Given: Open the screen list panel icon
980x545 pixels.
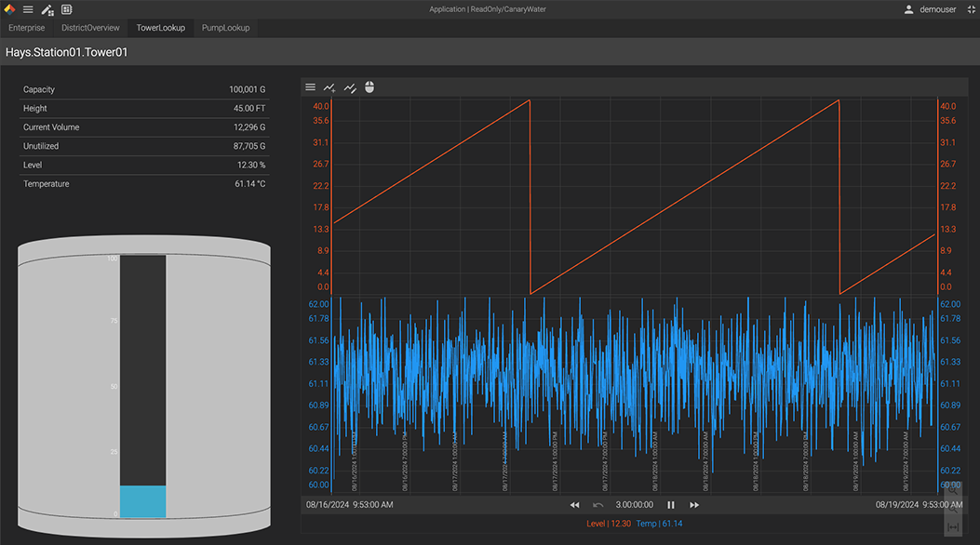Looking at the screenshot, I should coord(67,9).
